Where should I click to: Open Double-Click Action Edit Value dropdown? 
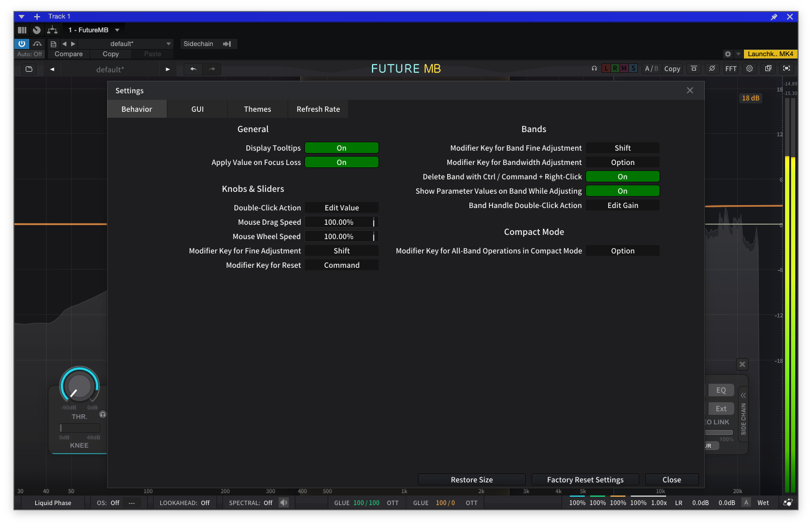click(x=341, y=207)
